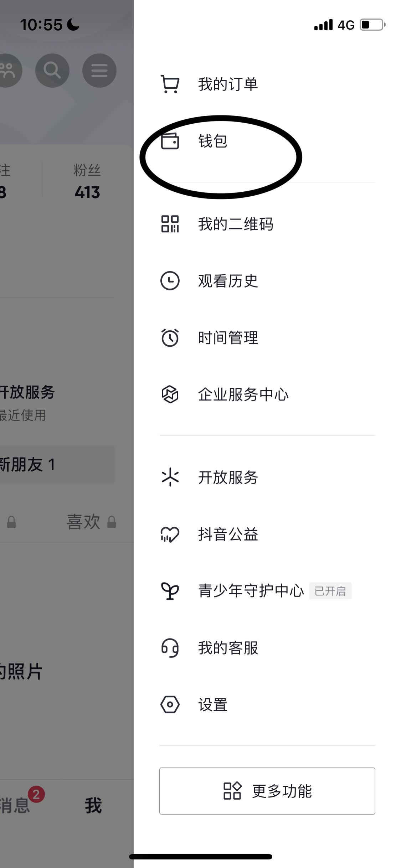Tap the lock icon on the left tab
Viewport: 401px width, 868px height.
pyautogui.click(x=11, y=522)
